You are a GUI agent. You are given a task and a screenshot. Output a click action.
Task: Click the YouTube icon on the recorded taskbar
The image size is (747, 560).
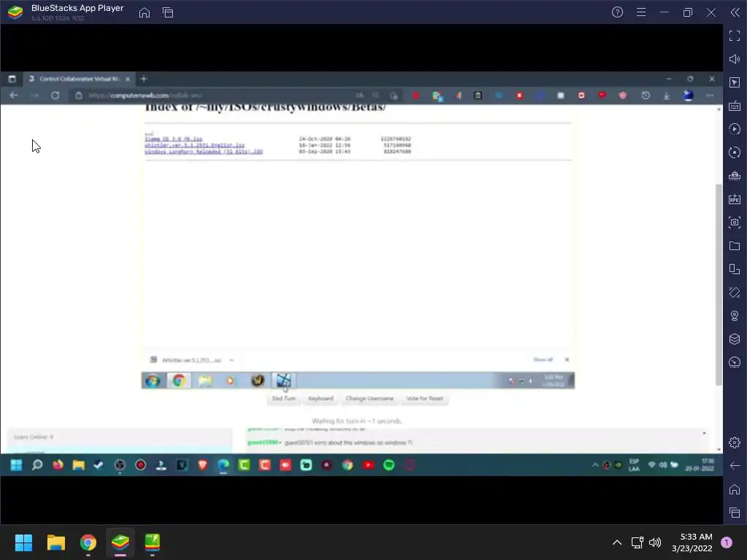(x=368, y=464)
